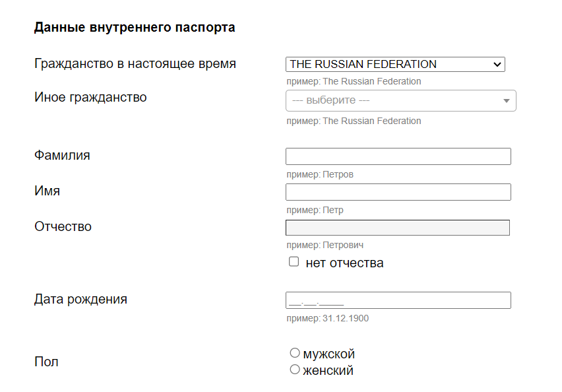Click the Дата рождения date input
Screen dimensions: 562x392
pos(398,300)
